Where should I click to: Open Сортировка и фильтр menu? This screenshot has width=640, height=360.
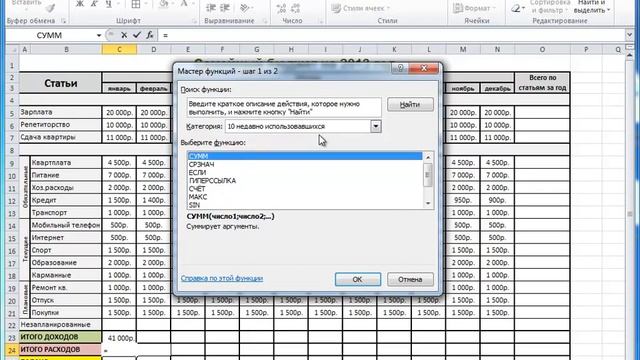coord(549,6)
